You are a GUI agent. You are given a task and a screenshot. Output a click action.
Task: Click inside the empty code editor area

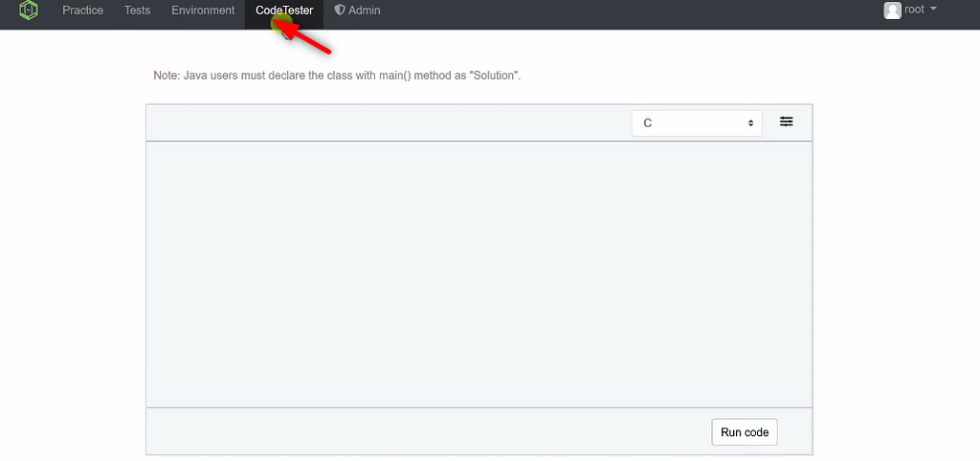click(479, 274)
